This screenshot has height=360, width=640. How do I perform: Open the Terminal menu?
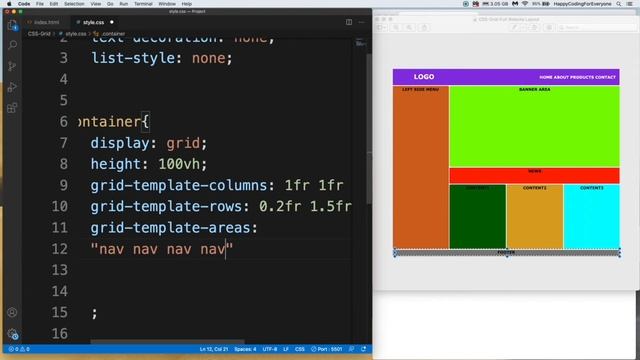coord(143,4)
